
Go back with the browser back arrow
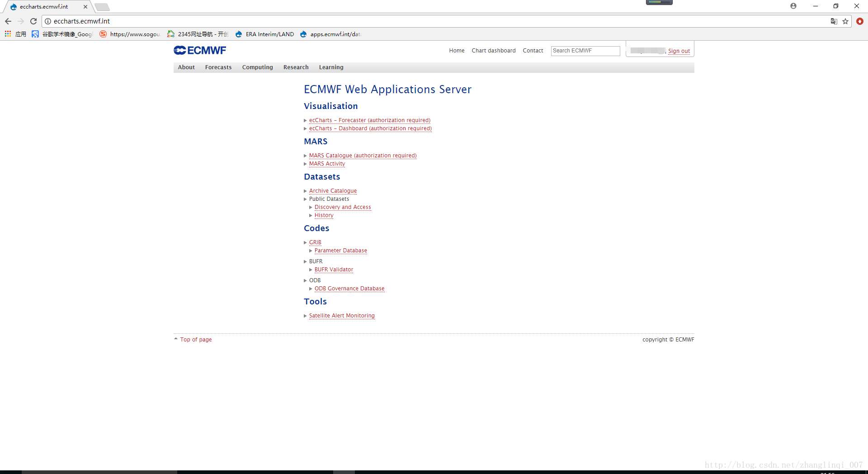(8, 21)
